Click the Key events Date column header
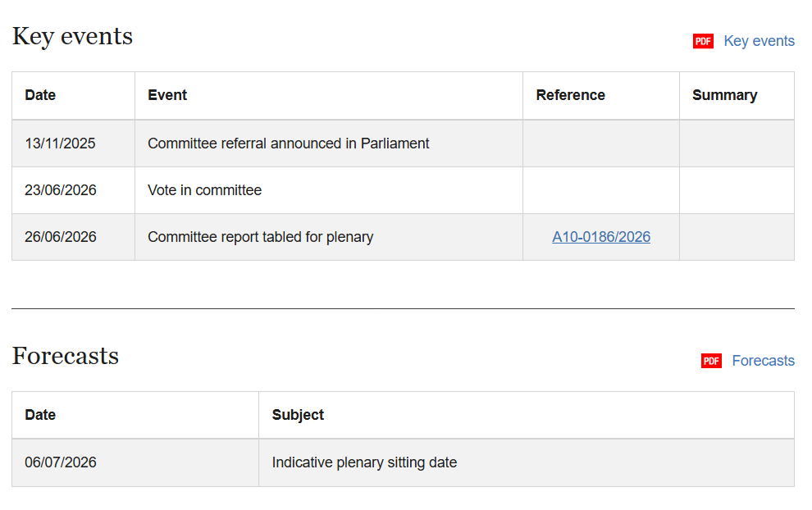Viewport: 812px width, 510px height. click(x=40, y=95)
